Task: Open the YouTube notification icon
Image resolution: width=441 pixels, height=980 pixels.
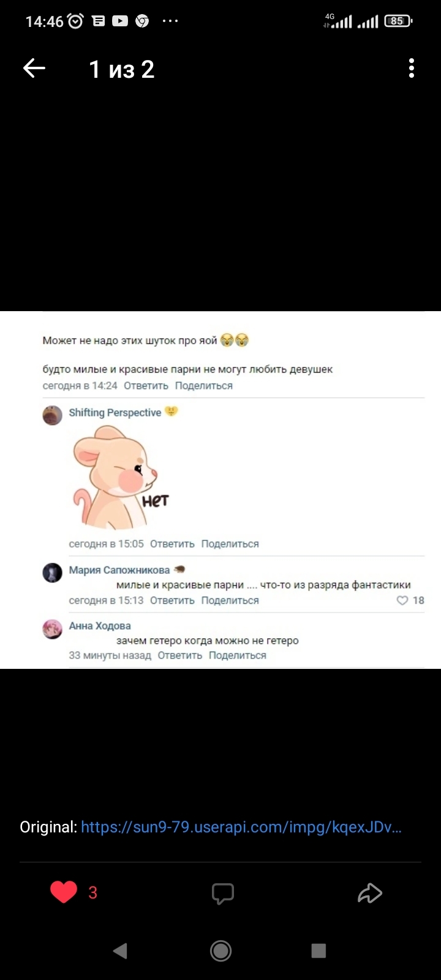Action: pos(120,21)
